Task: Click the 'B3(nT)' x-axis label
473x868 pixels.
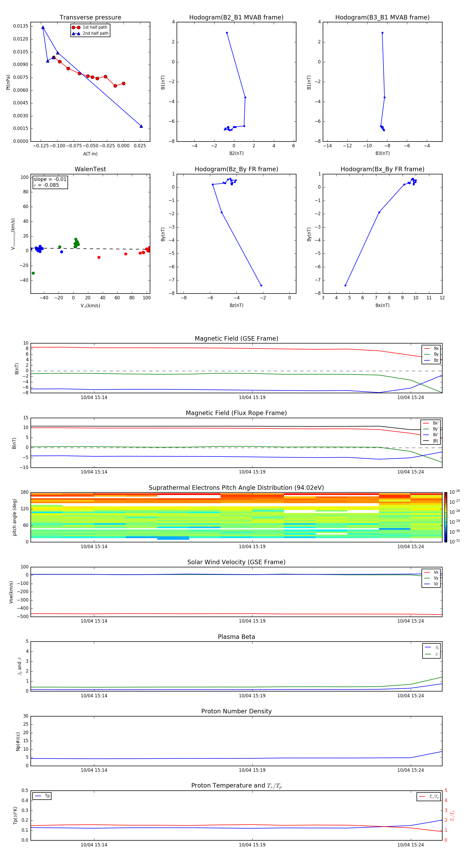Action: point(382,153)
